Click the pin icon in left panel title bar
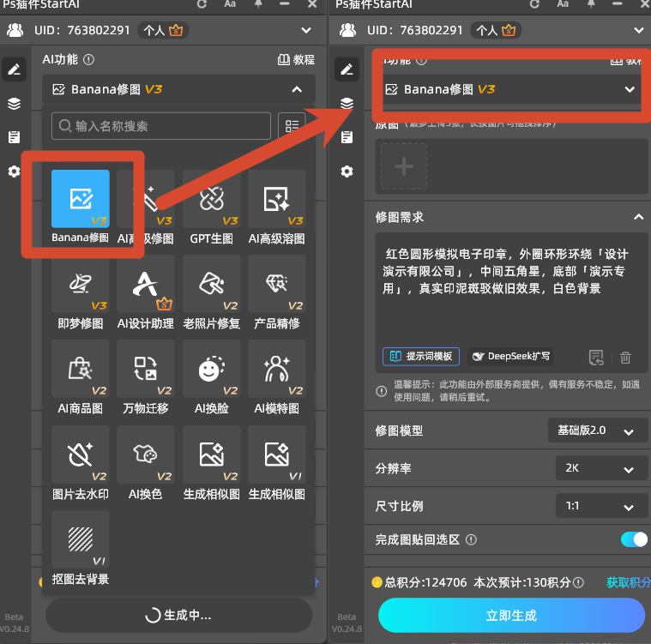 [x=258, y=4]
